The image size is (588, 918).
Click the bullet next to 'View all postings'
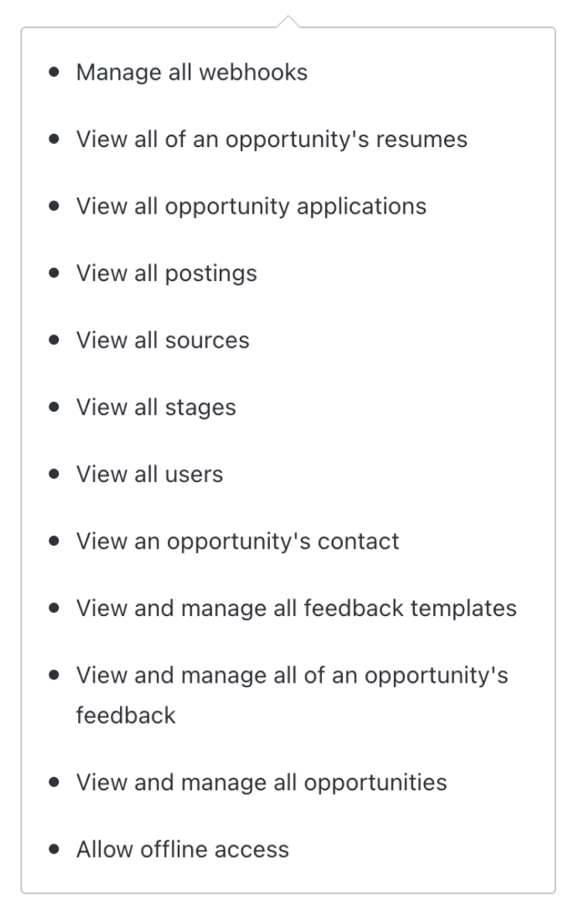pos(53,272)
